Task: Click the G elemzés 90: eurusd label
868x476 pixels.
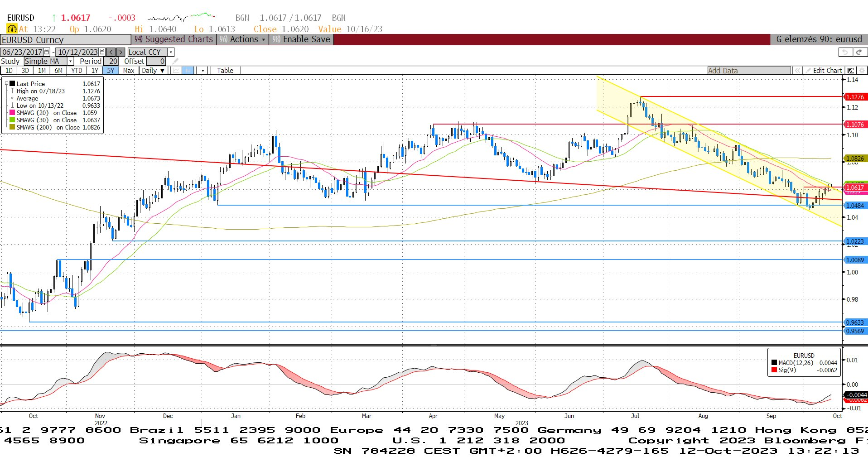Action: [x=819, y=39]
